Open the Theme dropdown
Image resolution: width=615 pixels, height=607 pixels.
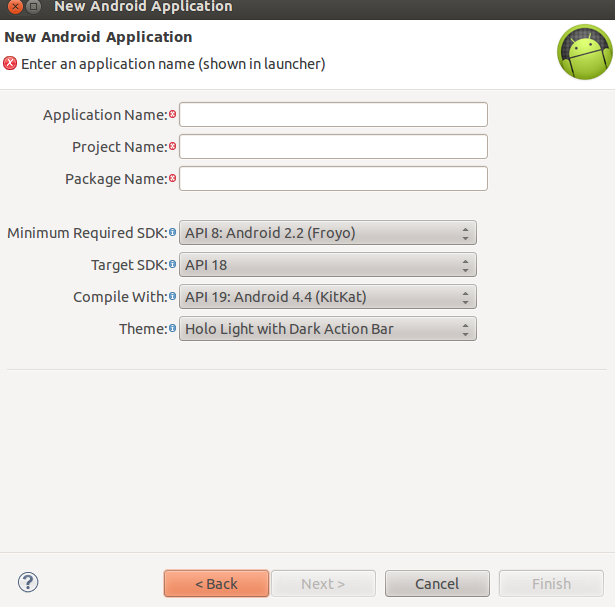pos(328,329)
